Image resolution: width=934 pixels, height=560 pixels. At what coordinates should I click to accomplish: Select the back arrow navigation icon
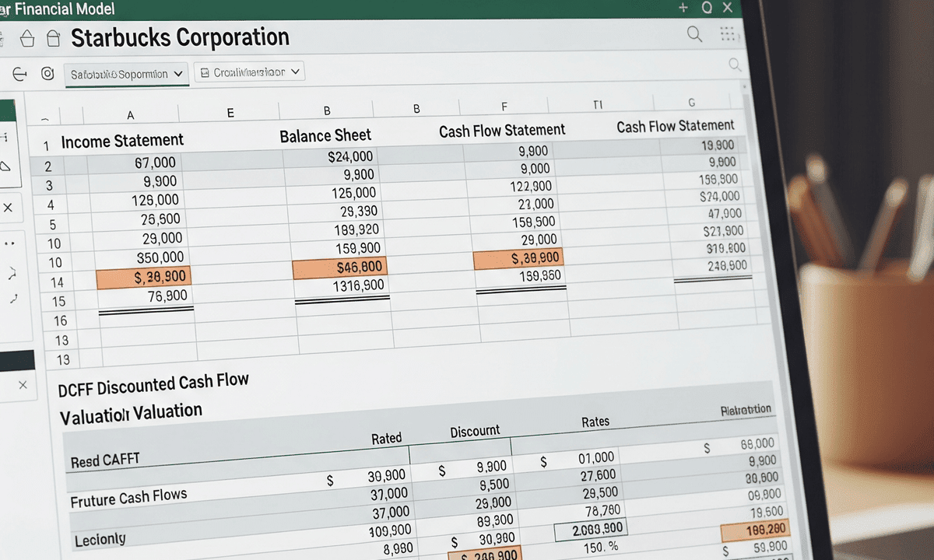click(x=19, y=72)
